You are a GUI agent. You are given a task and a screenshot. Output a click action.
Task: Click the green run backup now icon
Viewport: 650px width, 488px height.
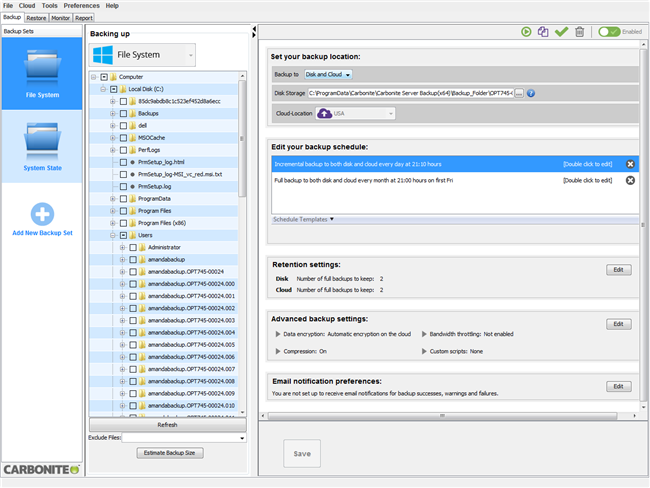tap(526, 32)
